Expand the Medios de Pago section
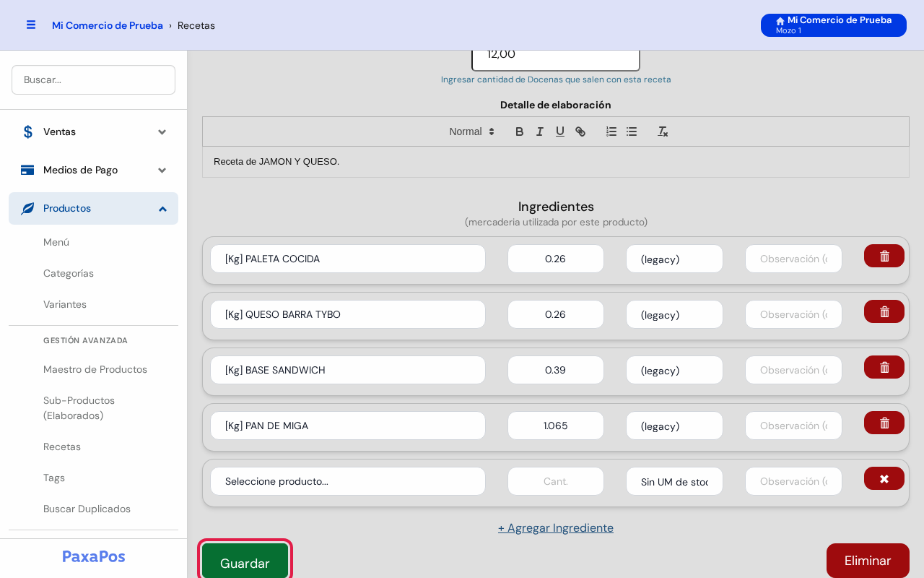This screenshot has height=578, width=924. (93, 170)
